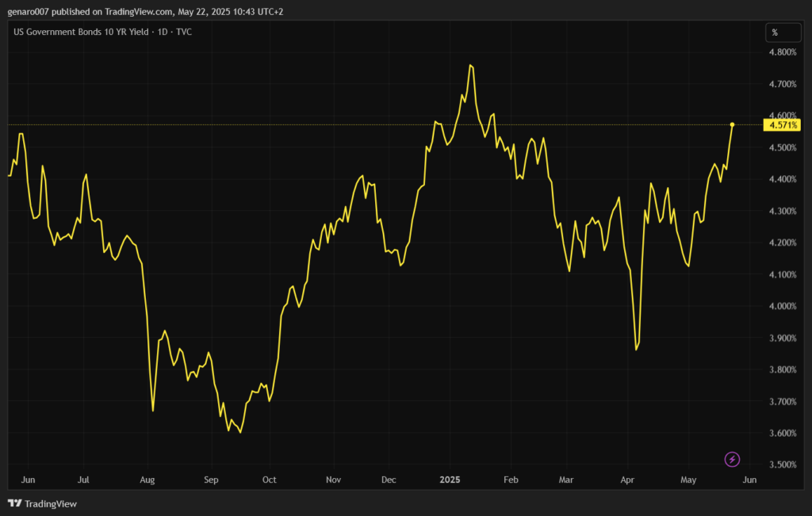Click the TradingView text in the footer
The width and height of the screenshot is (812, 516).
coord(51,503)
